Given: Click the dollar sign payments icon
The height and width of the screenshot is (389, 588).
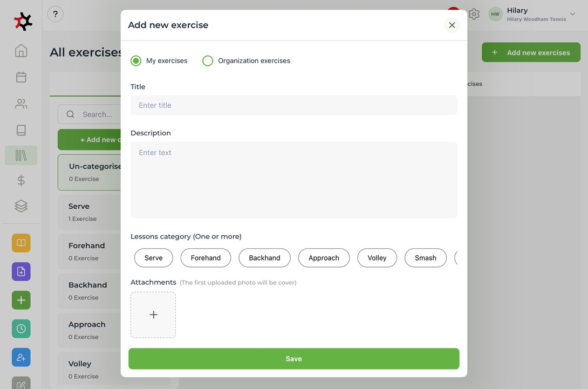Looking at the screenshot, I should coord(21,181).
